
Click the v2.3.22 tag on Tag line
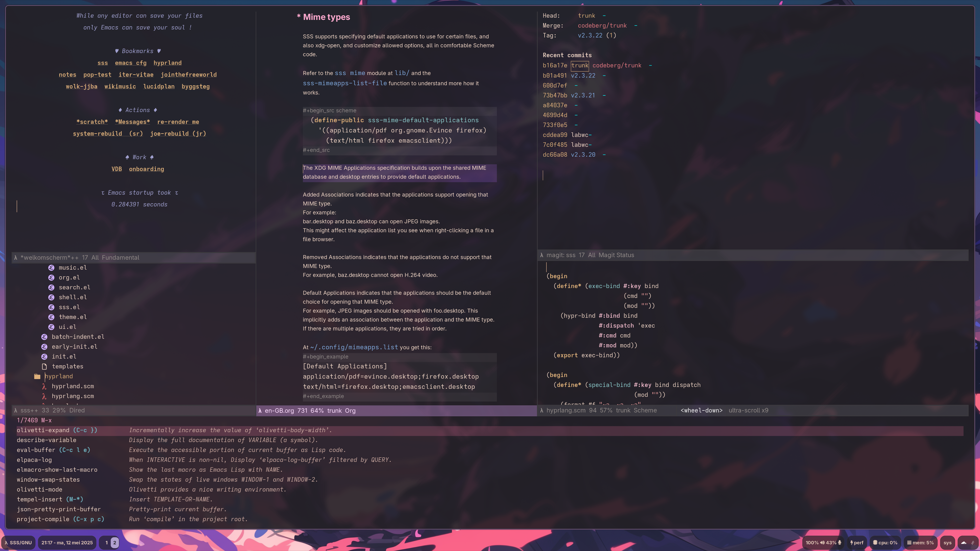pyautogui.click(x=590, y=35)
